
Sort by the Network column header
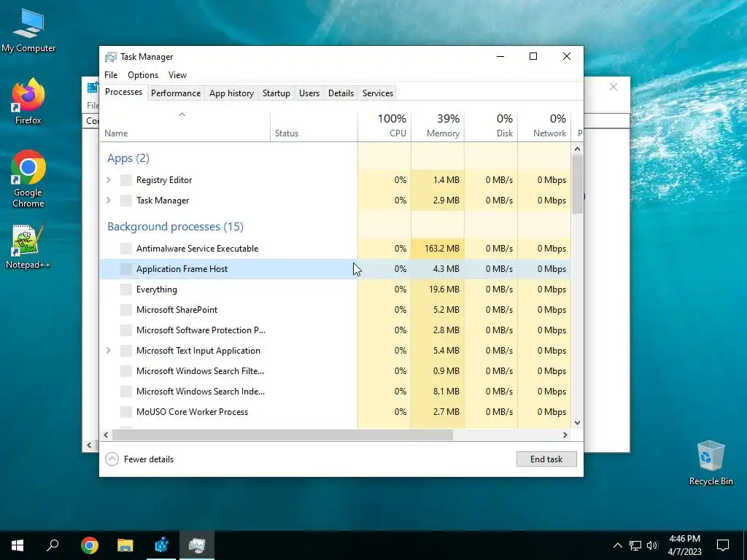coord(544,125)
